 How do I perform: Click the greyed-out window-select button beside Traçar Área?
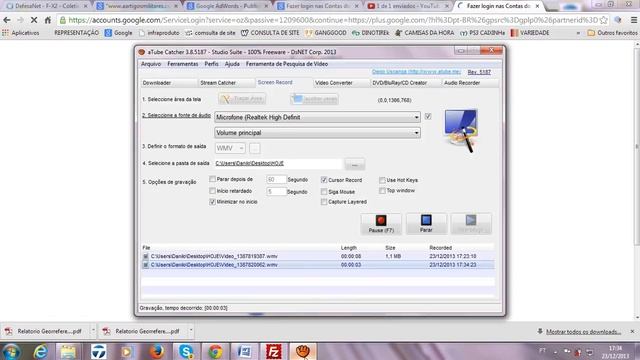[x=314, y=99]
